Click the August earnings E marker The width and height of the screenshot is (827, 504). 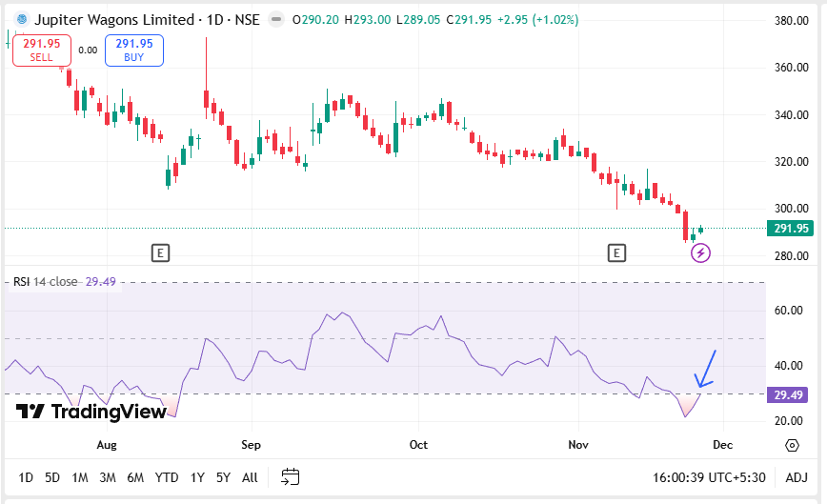(x=161, y=252)
